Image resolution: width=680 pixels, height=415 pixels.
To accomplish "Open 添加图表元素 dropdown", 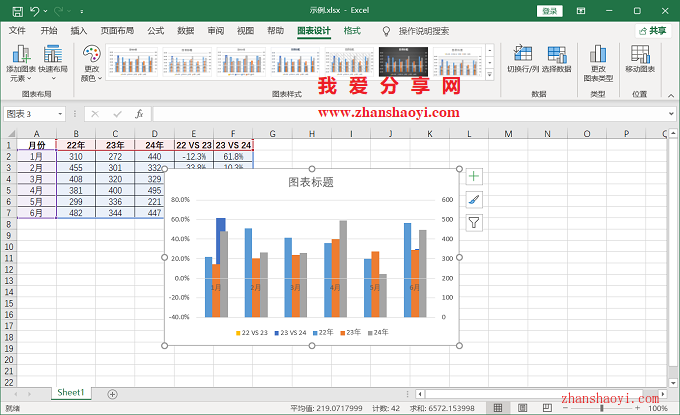I will point(20,63).
